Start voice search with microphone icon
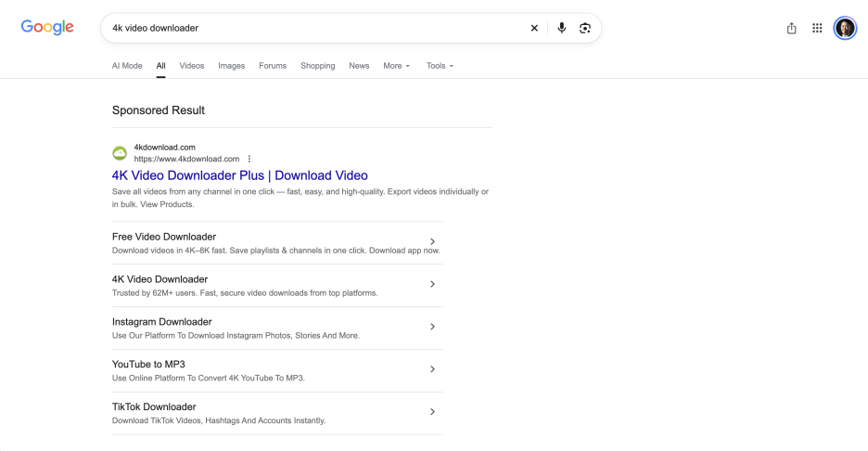The image size is (868, 451). 561,28
